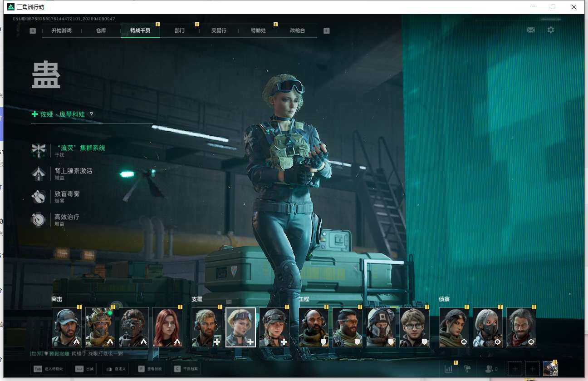Open the statistics bar chart icon
Viewport: 588px width, 381px height.
tap(448, 369)
